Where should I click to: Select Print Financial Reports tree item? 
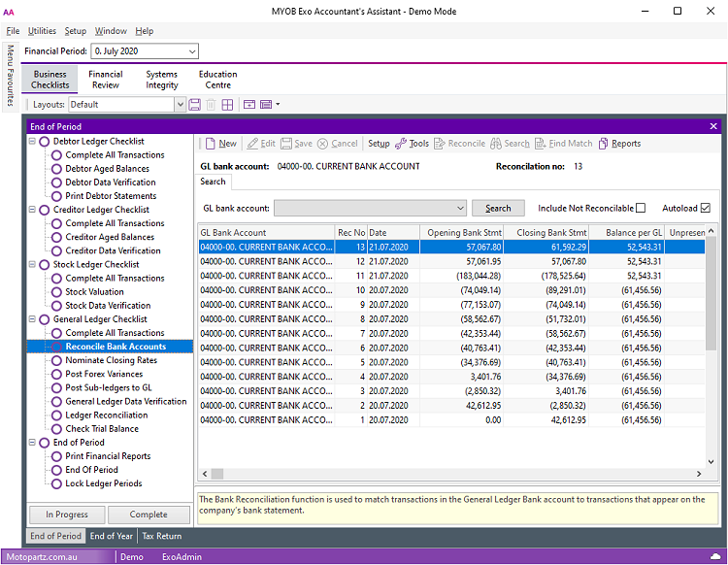108,456
